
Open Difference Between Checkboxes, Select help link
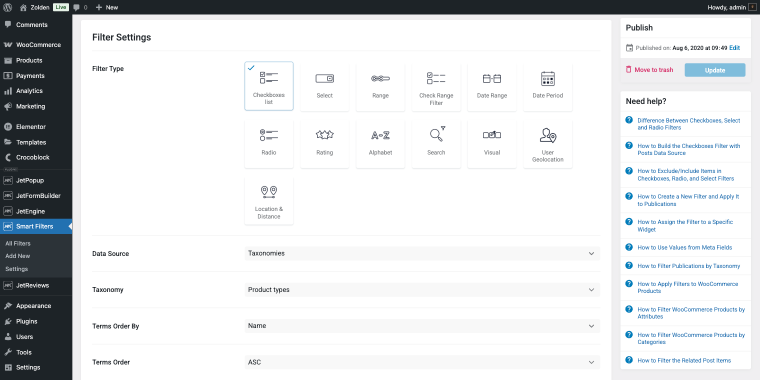[x=689, y=124]
